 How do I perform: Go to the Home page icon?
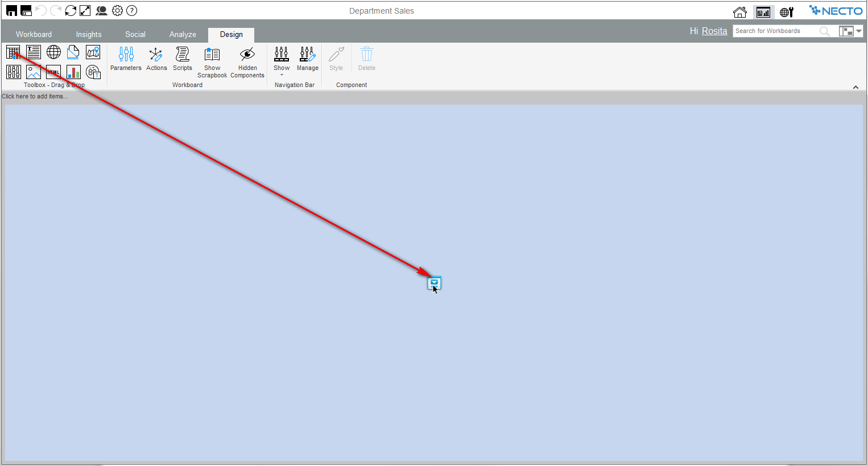point(739,12)
